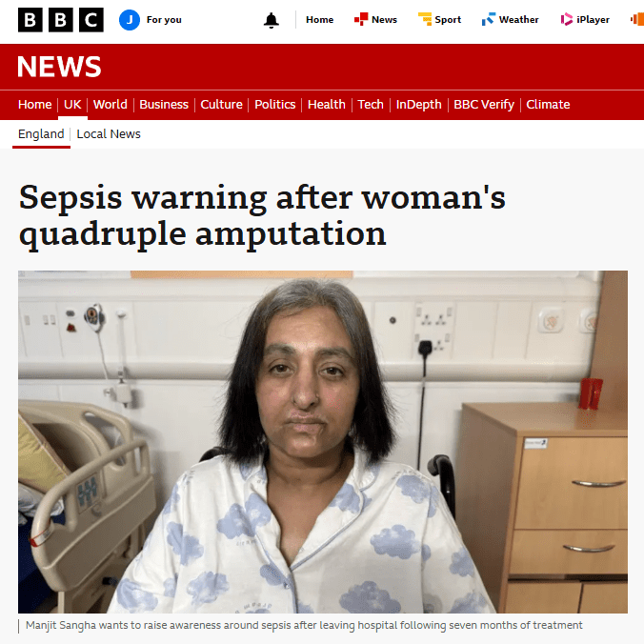
Task: Click the blue J account avatar
Action: (130, 20)
